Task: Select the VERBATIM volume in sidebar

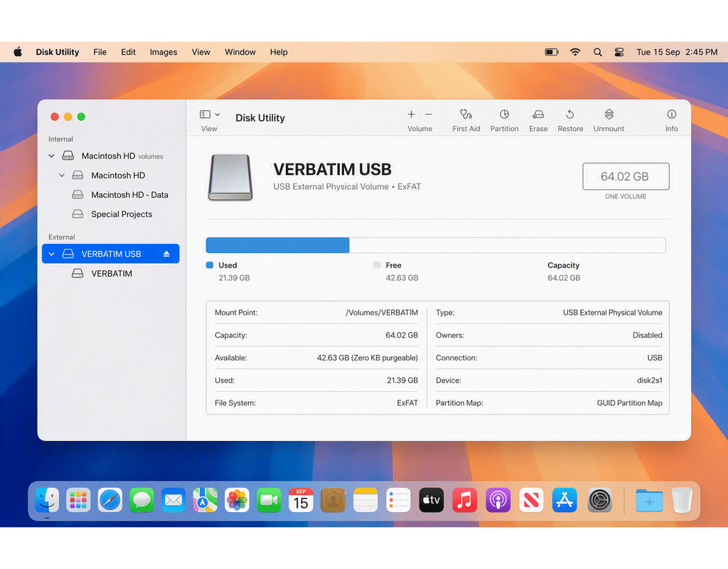Action: [110, 274]
